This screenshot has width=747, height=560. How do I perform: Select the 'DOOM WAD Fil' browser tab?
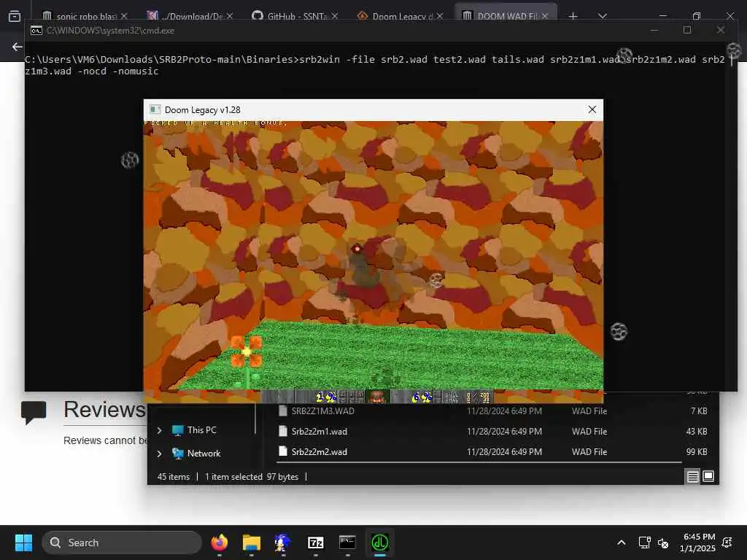[507, 16]
